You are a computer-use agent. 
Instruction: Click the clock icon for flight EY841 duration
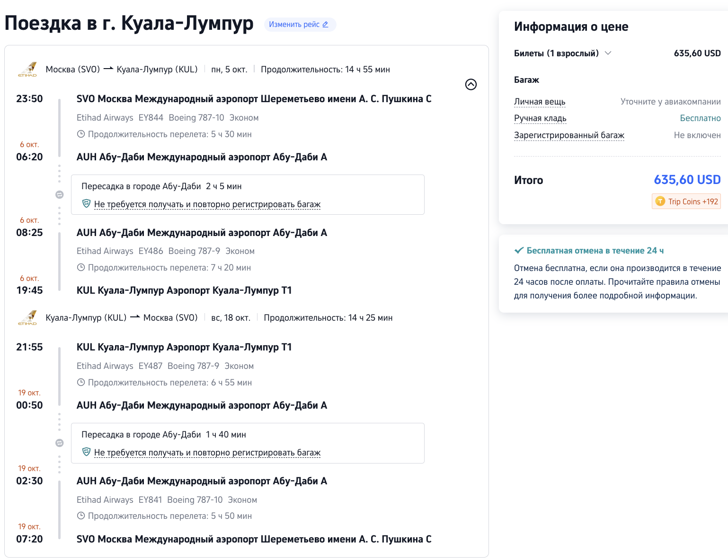point(81,516)
